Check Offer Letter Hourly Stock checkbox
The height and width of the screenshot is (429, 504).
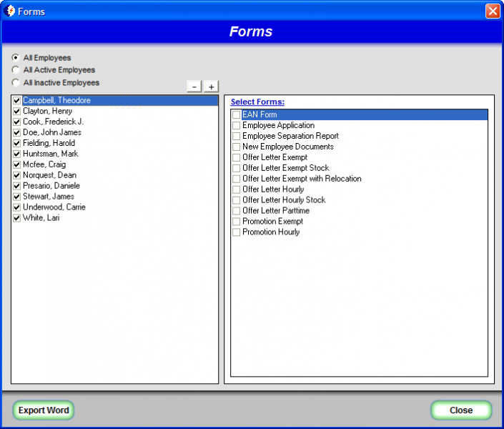tap(236, 200)
